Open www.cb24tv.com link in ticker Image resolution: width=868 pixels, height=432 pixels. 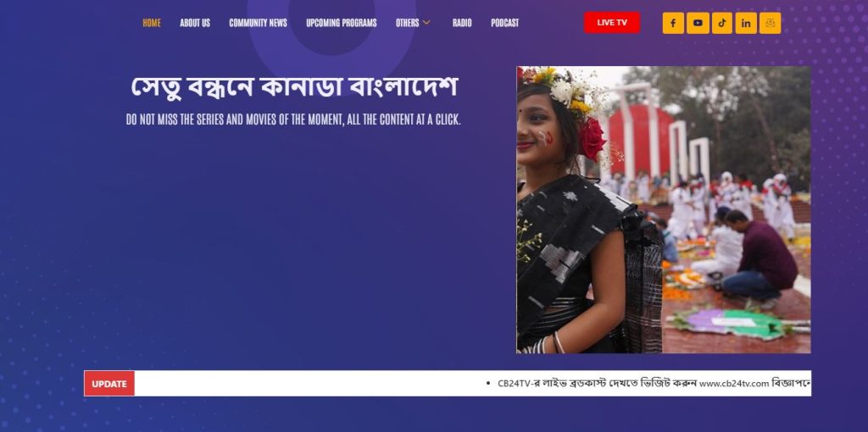point(734,384)
